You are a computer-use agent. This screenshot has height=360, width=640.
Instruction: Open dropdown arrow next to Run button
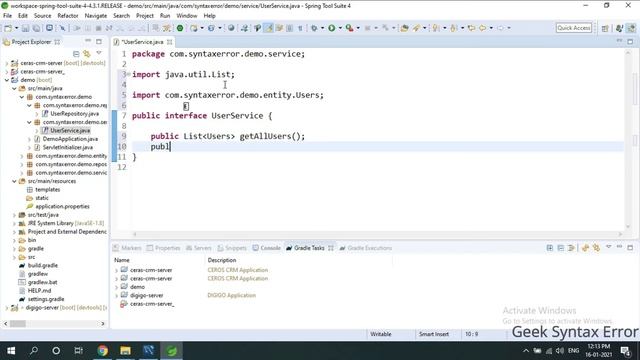(x=340, y=28)
